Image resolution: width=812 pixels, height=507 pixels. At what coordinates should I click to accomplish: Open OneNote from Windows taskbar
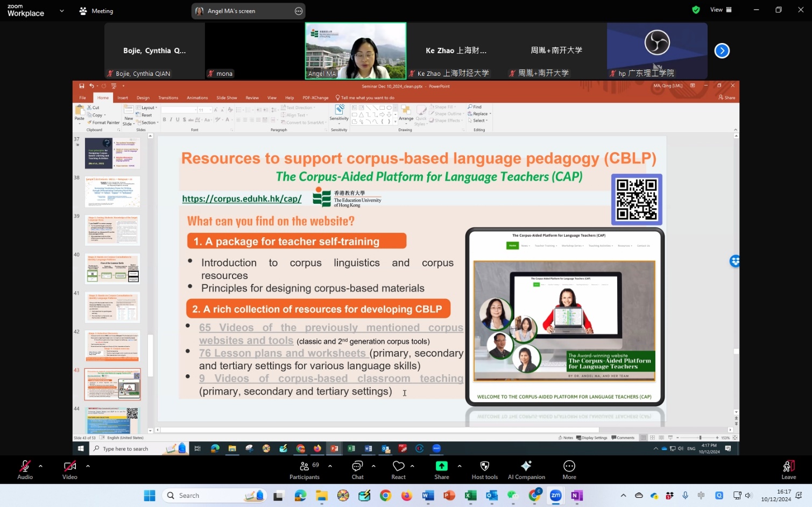pyautogui.click(x=577, y=496)
